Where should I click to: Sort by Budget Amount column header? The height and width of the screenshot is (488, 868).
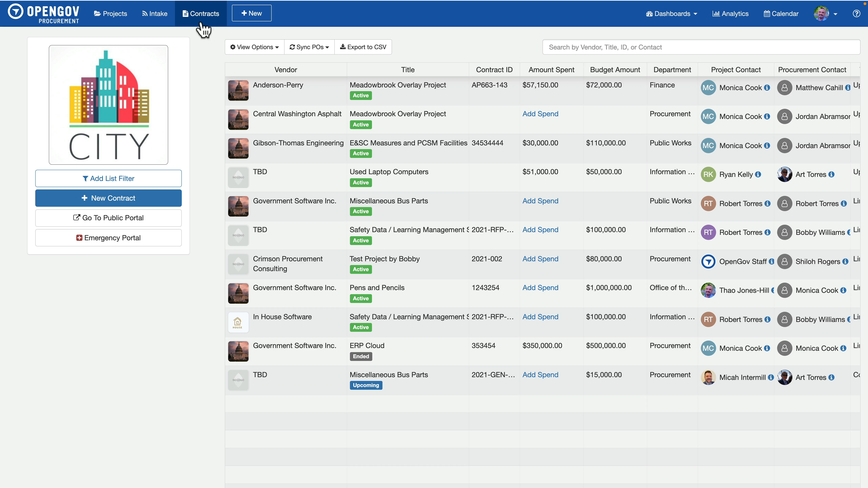click(x=615, y=70)
